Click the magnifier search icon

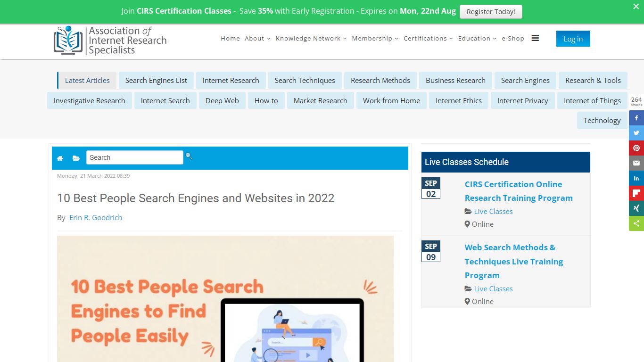click(x=189, y=156)
